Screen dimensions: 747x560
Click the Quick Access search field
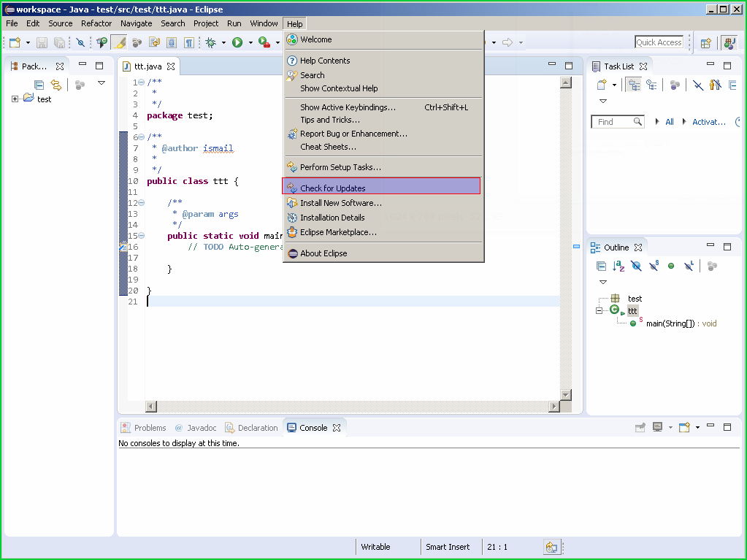point(659,42)
